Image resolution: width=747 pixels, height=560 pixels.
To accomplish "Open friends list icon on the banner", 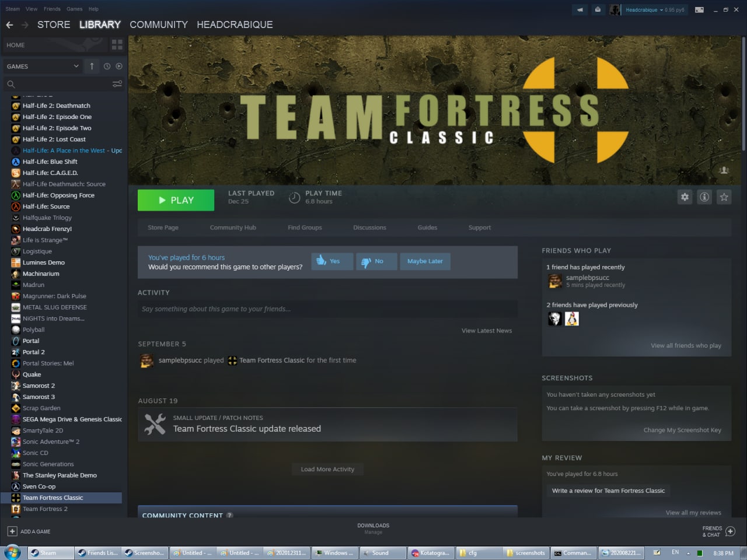I will 724,170.
